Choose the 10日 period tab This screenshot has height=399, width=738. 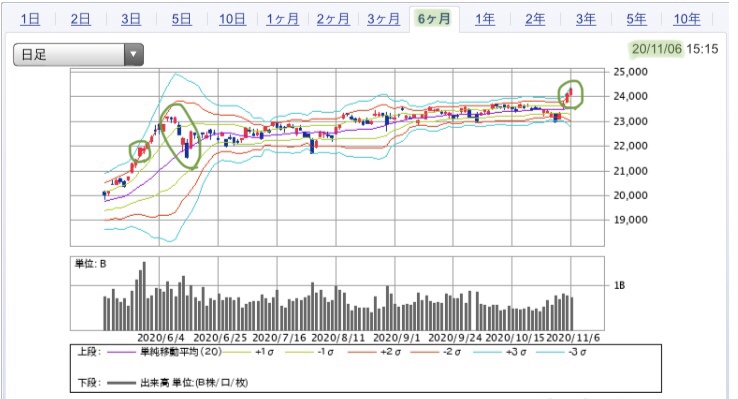pyautogui.click(x=232, y=19)
